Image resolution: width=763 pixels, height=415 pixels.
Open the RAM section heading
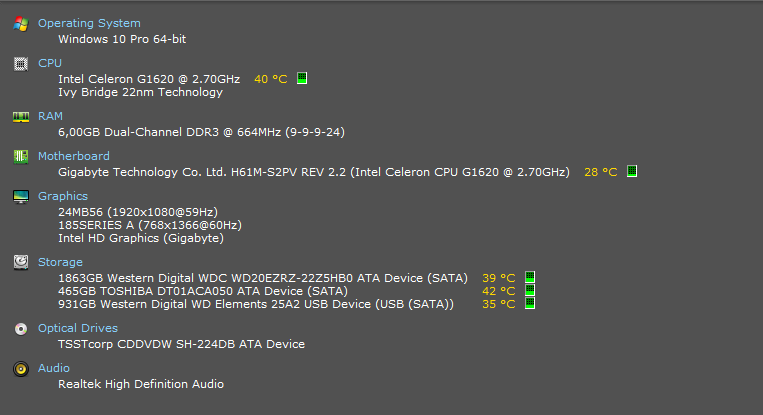pos(50,116)
